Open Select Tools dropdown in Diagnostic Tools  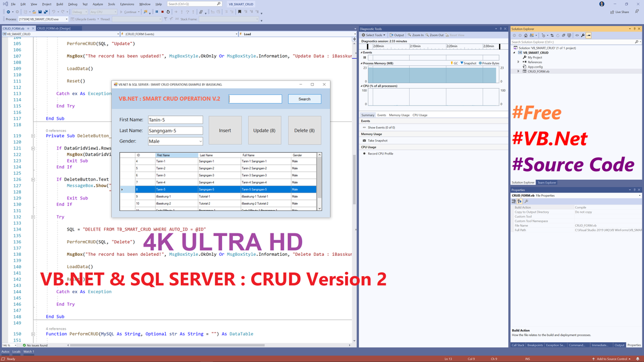click(x=373, y=35)
